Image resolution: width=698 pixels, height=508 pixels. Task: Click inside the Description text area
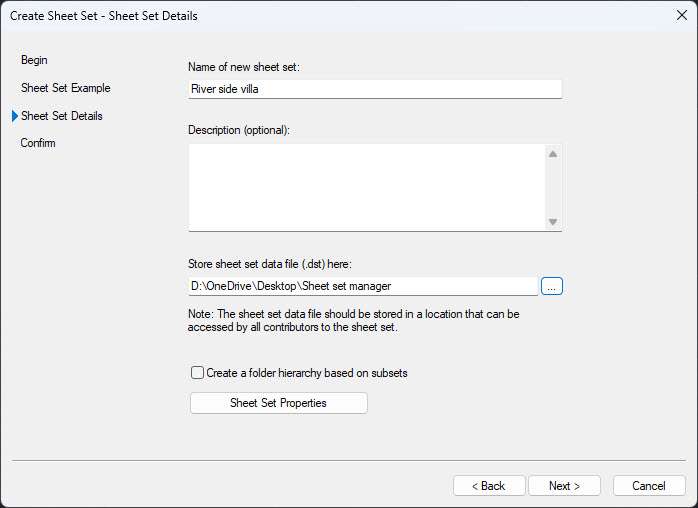point(365,187)
